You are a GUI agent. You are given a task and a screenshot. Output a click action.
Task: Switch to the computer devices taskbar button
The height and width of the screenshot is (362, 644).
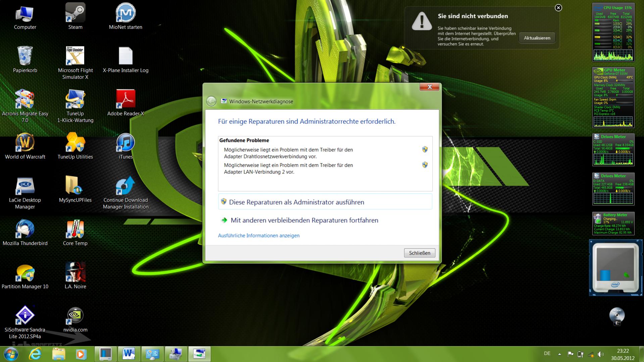(x=176, y=354)
